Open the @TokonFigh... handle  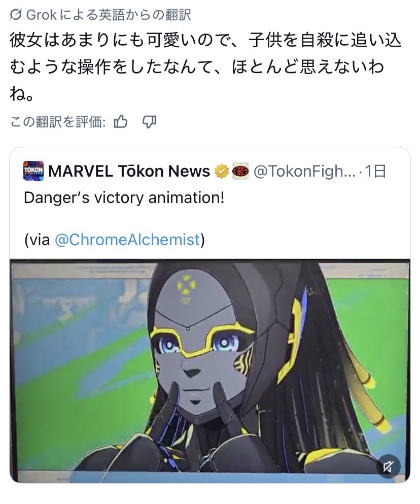[x=304, y=172]
